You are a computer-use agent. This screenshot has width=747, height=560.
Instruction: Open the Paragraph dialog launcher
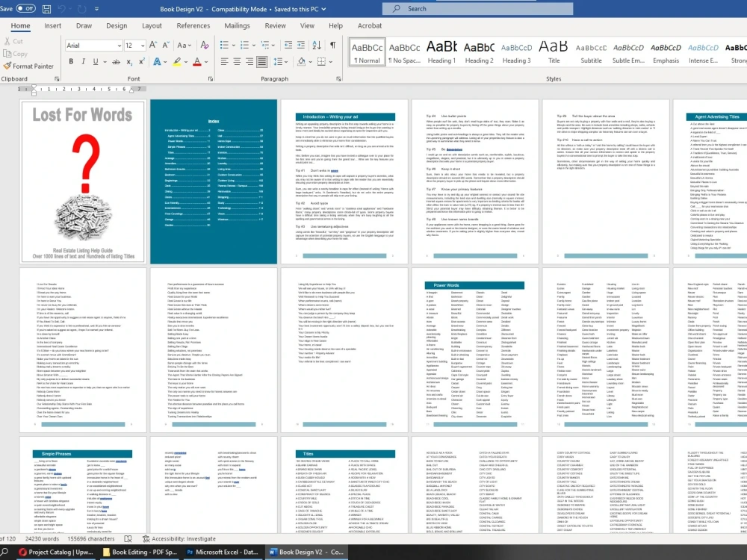click(338, 79)
